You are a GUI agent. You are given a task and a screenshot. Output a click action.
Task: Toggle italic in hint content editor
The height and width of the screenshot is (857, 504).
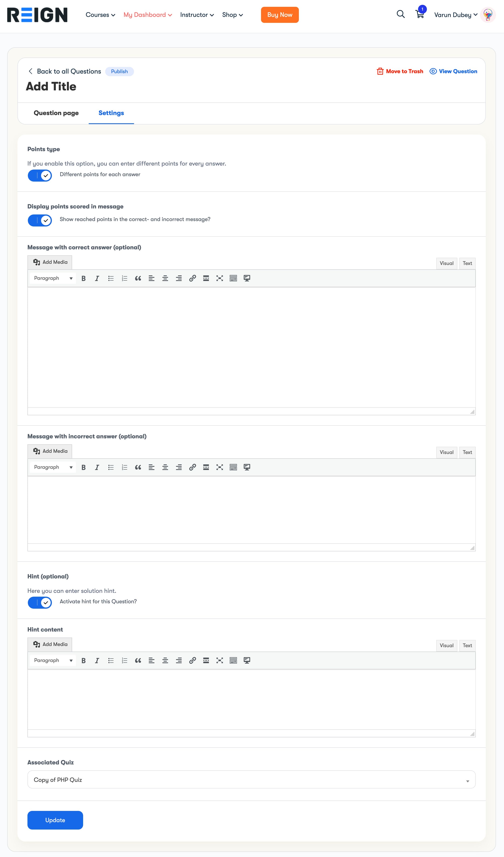pos(97,661)
